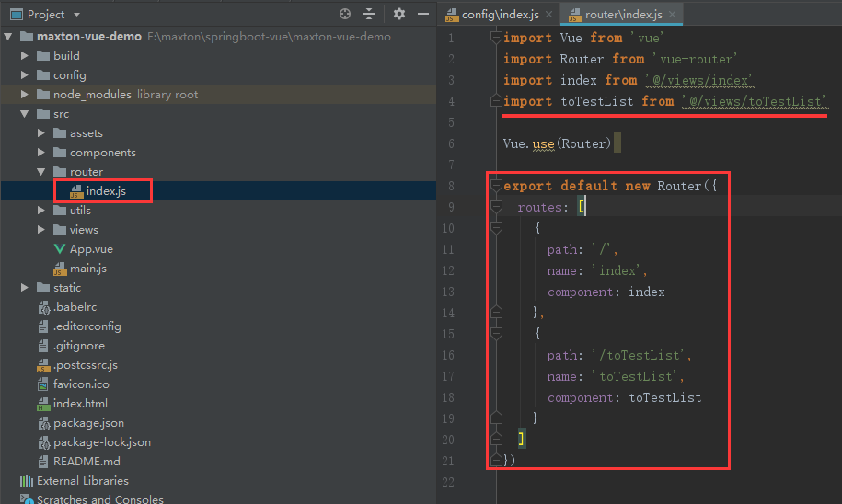Image resolution: width=842 pixels, height=504 pixels.
Task: Click the locate-in-project target icon
Action: point(345,15)
